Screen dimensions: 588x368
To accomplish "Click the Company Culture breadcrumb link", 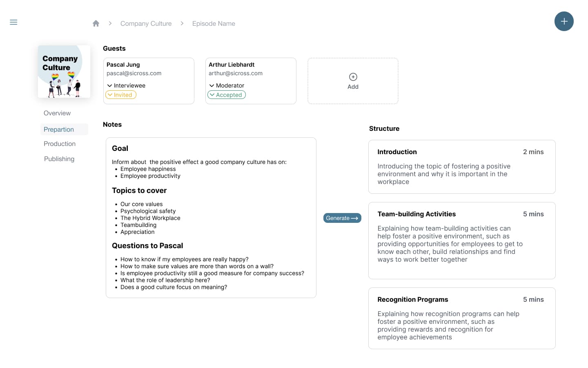I will (146, 24).
